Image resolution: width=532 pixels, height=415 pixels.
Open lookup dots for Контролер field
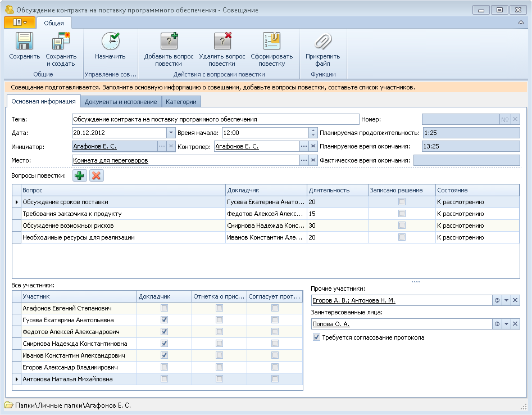point(304,146)
